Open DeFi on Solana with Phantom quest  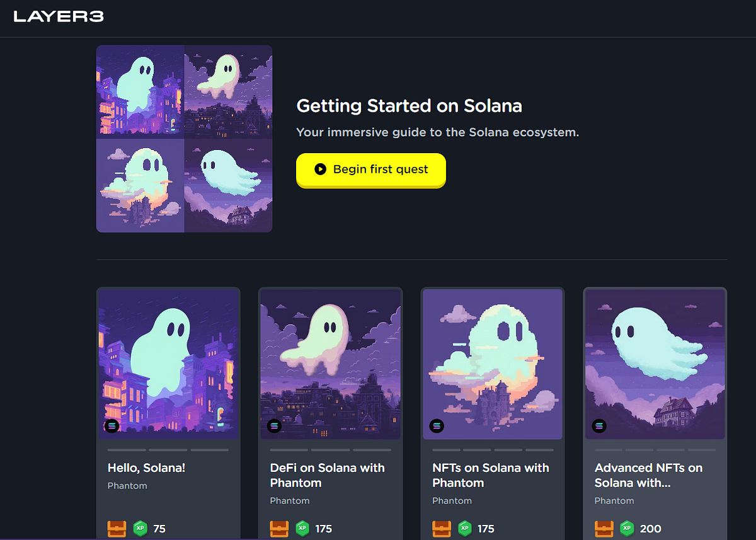click(328, 476)
